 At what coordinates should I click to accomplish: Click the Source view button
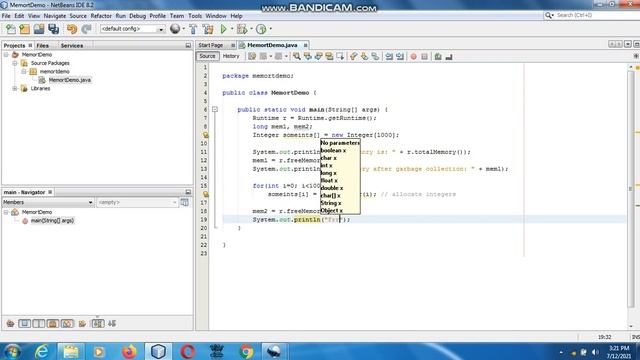(x=207, y=56)
